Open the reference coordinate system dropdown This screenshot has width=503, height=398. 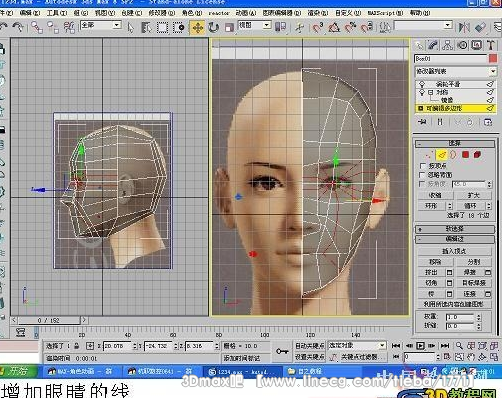click(x=254, y=25)
